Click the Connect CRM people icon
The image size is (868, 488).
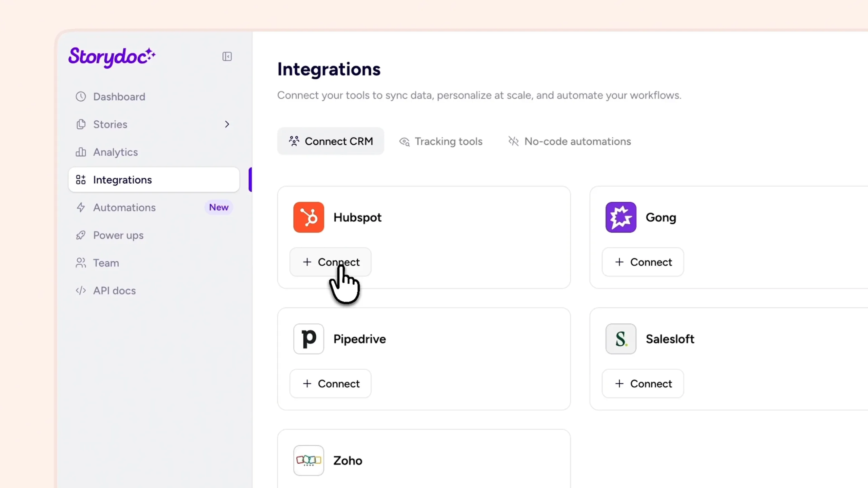pos(294,141)
